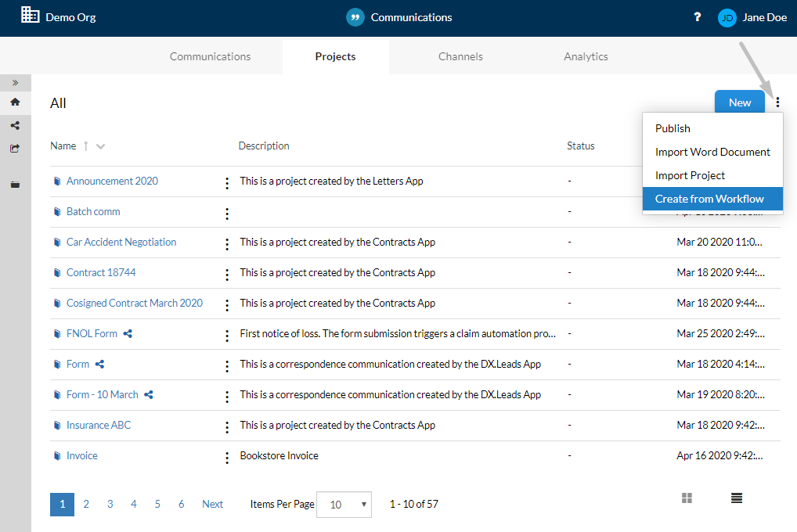Viewport: 797px width, 532px height.
Task: Select Import Word Document menu item
Action: [712, 152]
